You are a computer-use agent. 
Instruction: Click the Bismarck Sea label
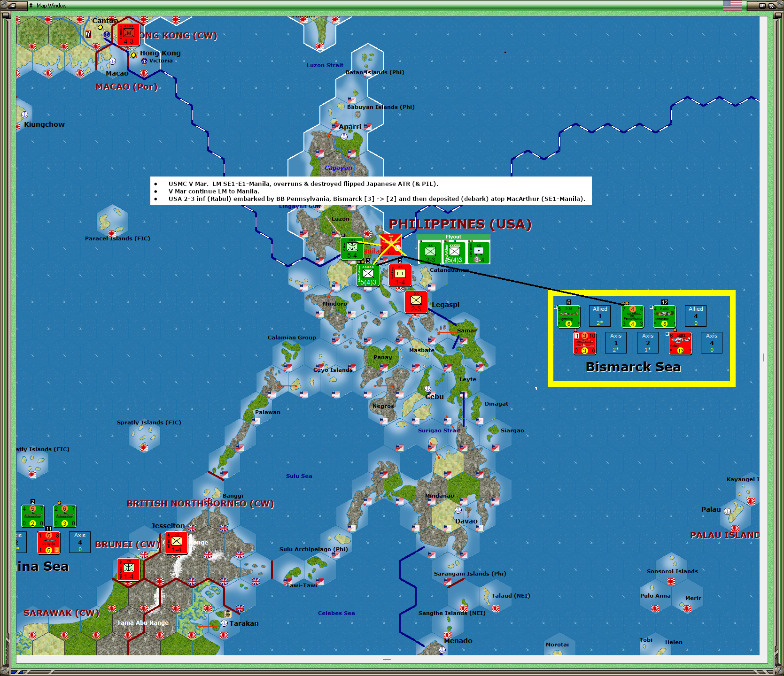click(x=633, y=367)
